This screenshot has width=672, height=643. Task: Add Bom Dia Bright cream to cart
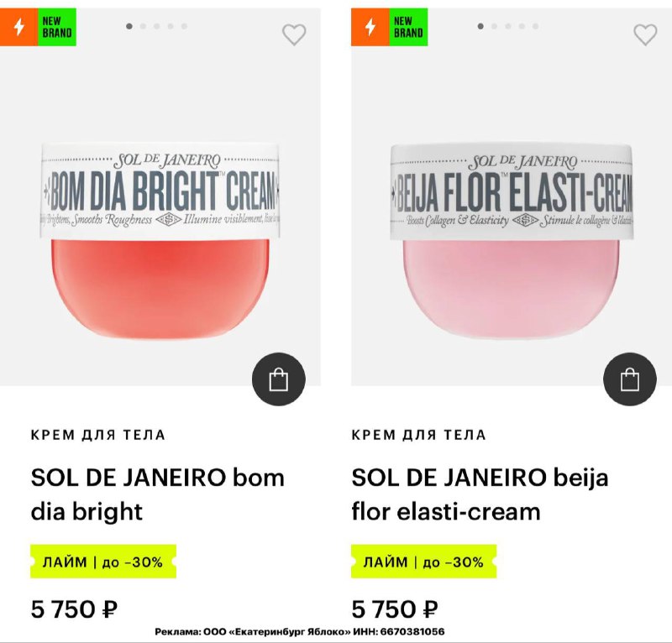click(x=279, y=380)
